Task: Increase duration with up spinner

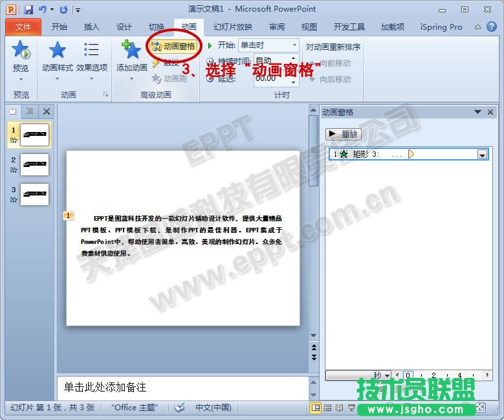Action: point(293,58)
